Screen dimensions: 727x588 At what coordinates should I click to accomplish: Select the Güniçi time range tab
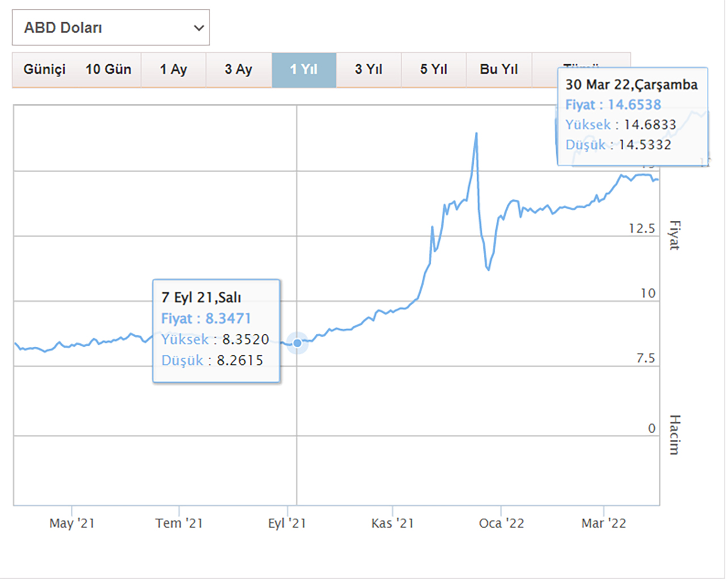click(x=44, y=69)
